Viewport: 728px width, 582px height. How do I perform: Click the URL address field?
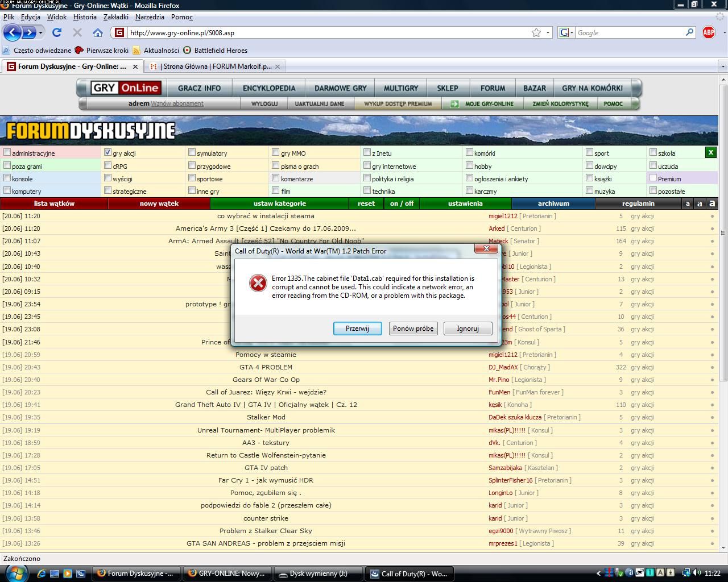click(324, 33)
